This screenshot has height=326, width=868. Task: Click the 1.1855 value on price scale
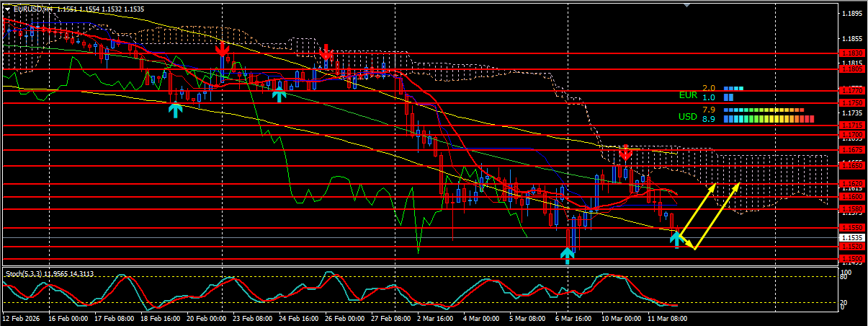tap(853, 38)
